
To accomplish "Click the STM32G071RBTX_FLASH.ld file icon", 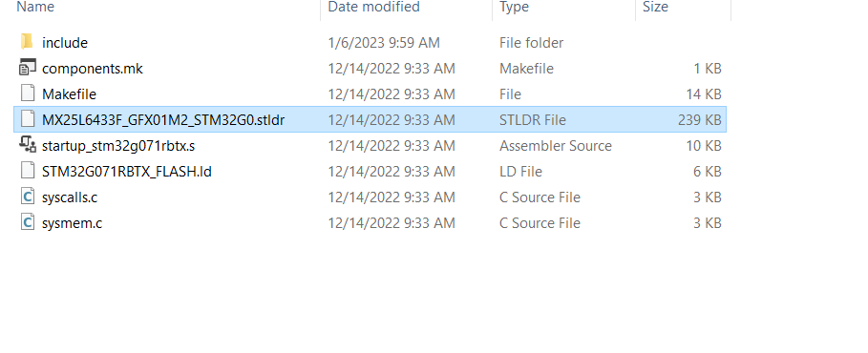I will pos(27,171).
